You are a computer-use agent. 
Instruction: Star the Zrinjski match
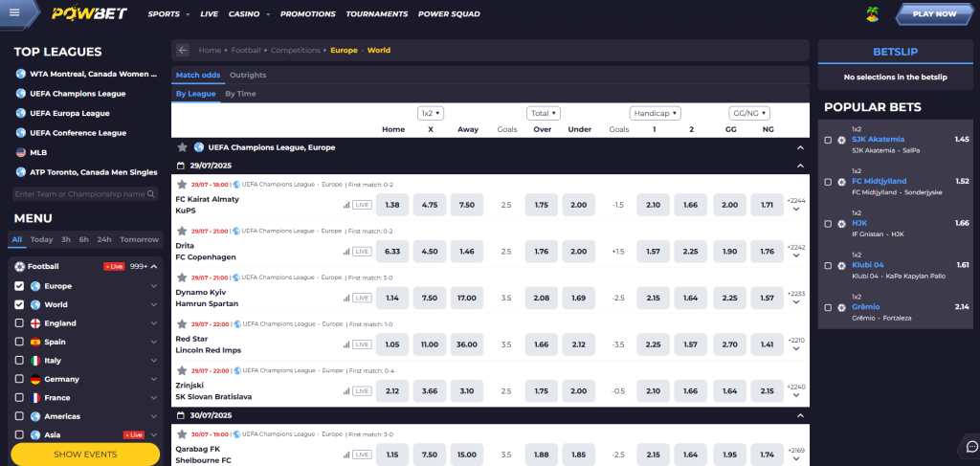tap(182, 370)
